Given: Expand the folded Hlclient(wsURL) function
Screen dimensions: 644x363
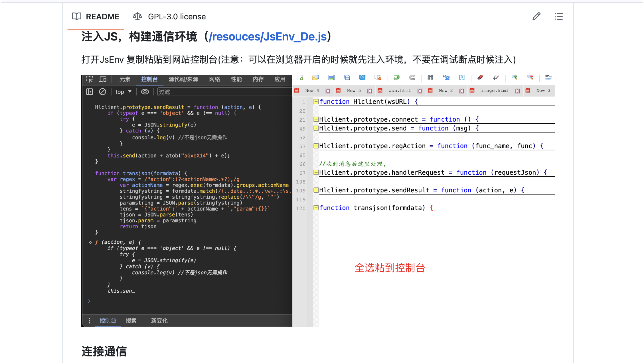Looking at the screenshot, I should (316, 101).
